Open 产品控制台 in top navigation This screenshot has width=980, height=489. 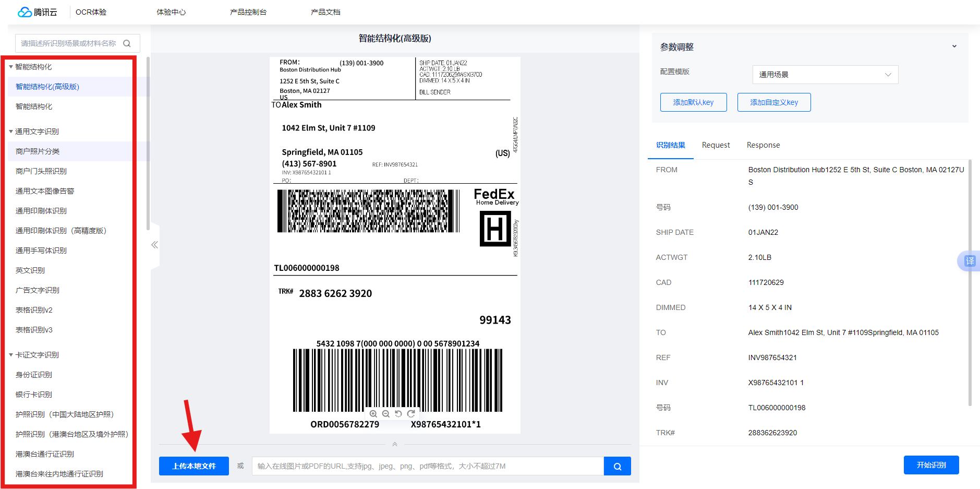tap(248, 12)
